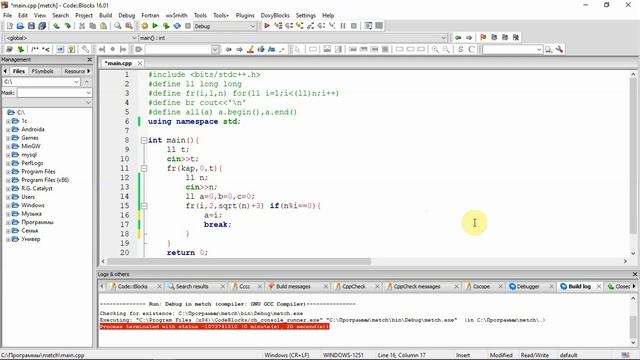Open the DoxyBlocks menu
Screen dimensions: 640x360
pos(275,16)
